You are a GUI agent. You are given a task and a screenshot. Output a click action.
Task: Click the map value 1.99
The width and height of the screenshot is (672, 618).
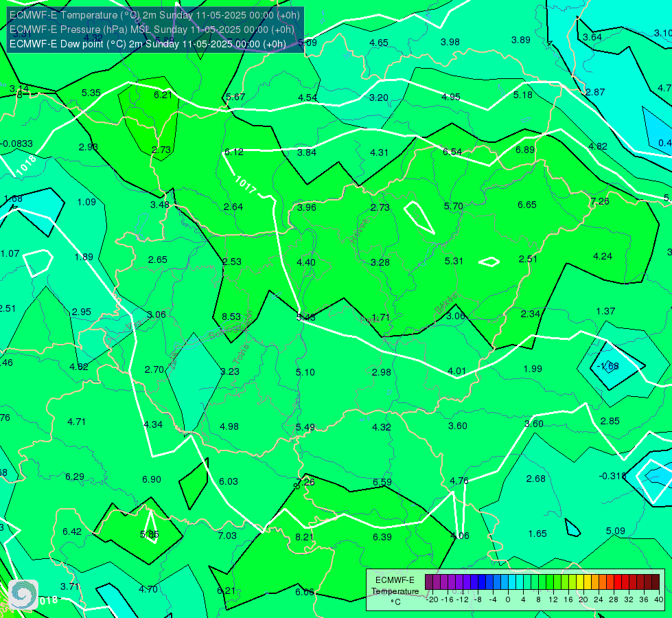(533, 369)
